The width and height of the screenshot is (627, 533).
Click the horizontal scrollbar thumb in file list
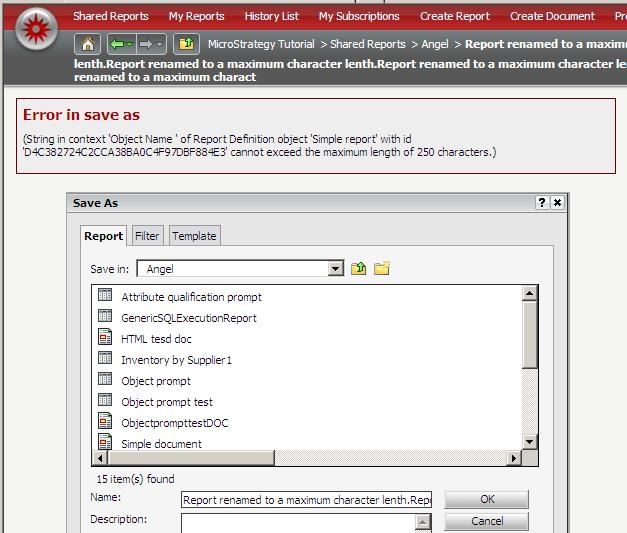click(x=191, y=458)
